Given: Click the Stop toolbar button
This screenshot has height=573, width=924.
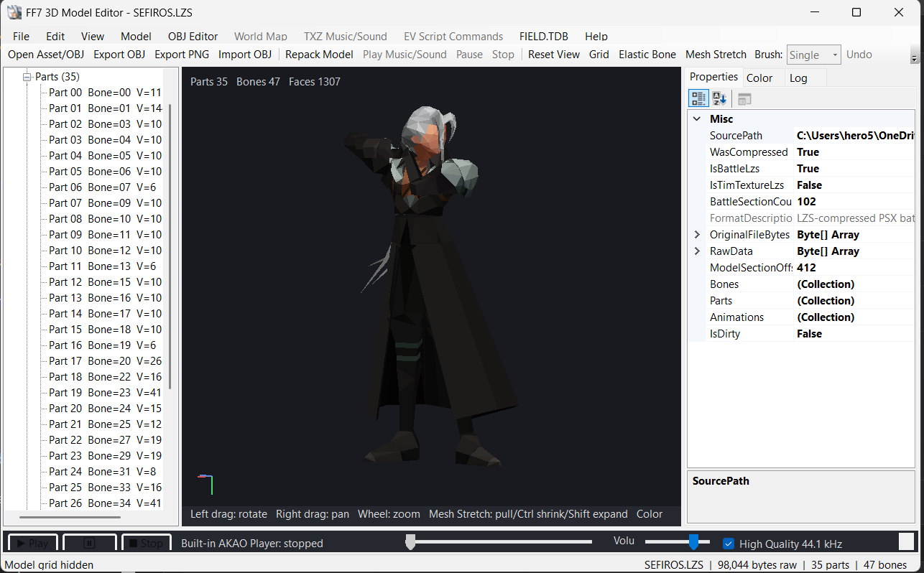Looking at the screenshot, I should pos(503,55).
